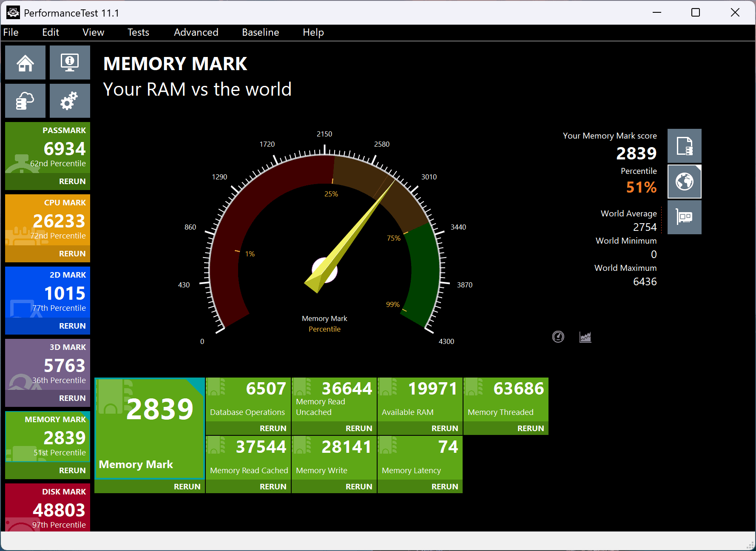
Task: Select the CPU Mark 26233 tile
Action: pyautogui.click(x=48, y=220)
